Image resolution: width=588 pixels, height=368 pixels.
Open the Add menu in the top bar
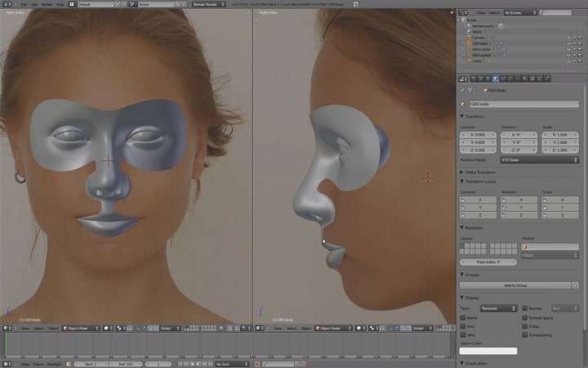(x=34, y=5)
